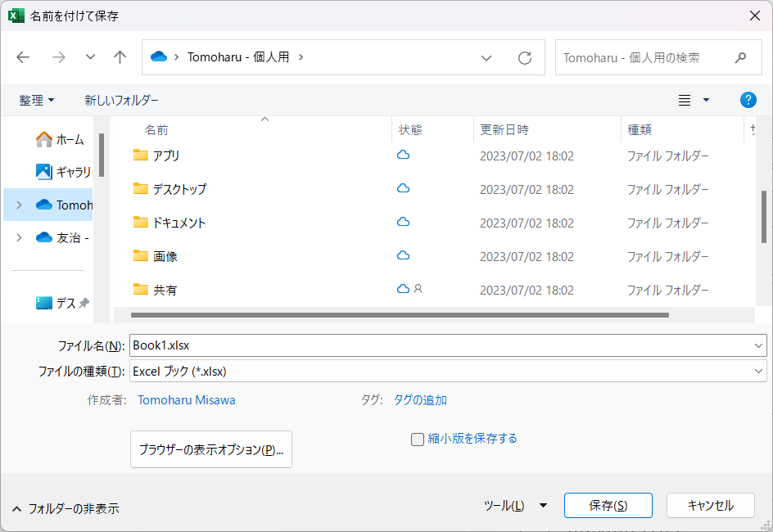The height and width of the screenshot is (532, 773).
Task: Open the blue help icon
Action: click(x=748, y=100)
